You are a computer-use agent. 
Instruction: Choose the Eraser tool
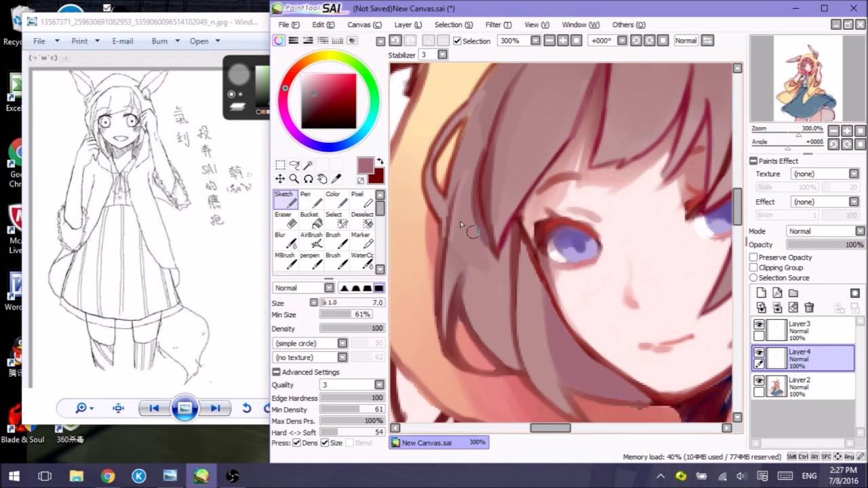[x=285, y=220]
